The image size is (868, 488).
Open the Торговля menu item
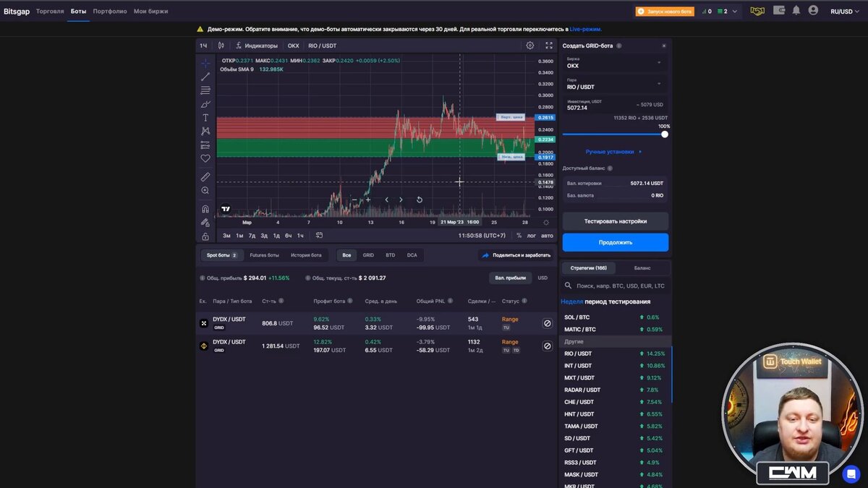[x=50, y=12]
